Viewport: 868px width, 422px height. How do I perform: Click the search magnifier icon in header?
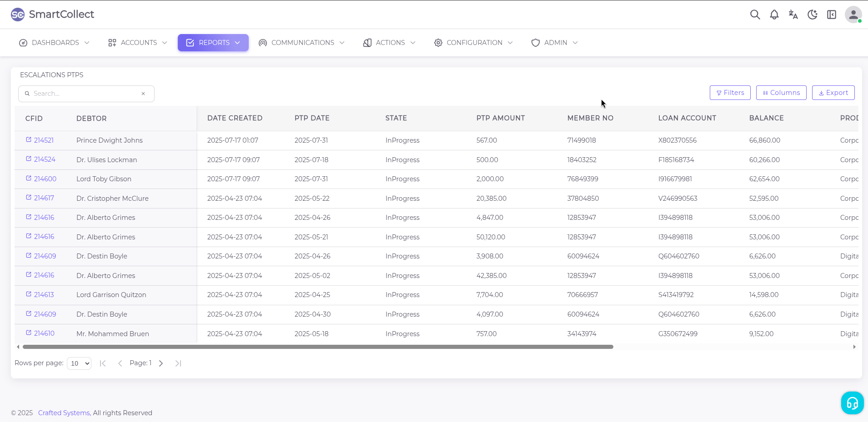click(x=755, y=15)
